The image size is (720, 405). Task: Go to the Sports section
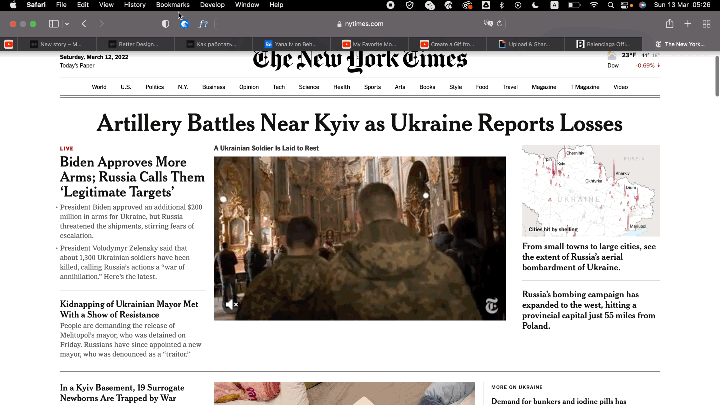point(372,87)
